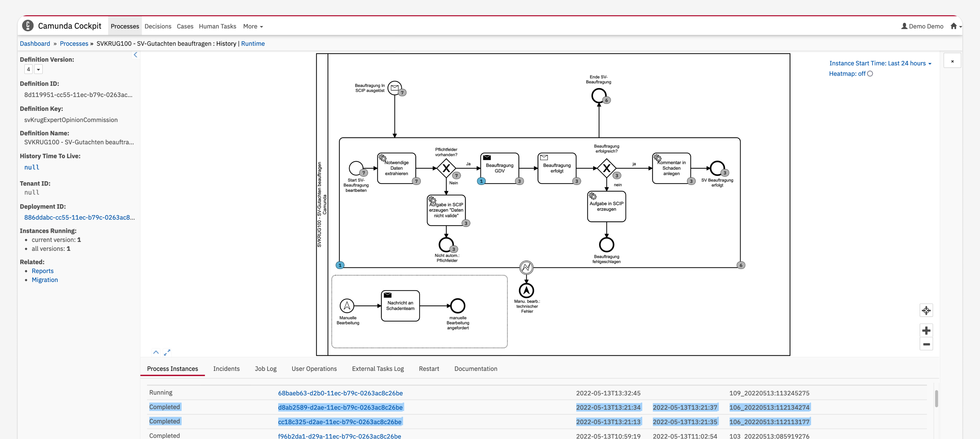The width and height of the screenshot is (980, 439).
Task: Click the Notwendige Daten extrahieren task
Action: [x=397, y=168]
